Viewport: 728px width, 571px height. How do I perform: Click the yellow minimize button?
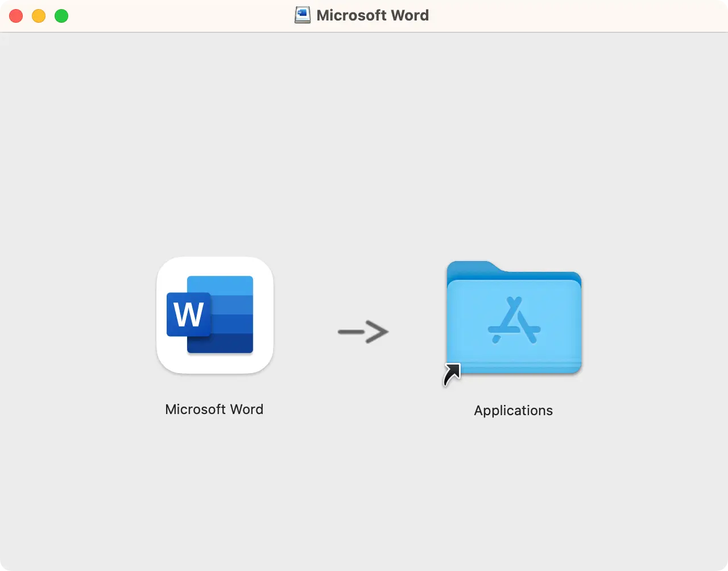[39, 16]
